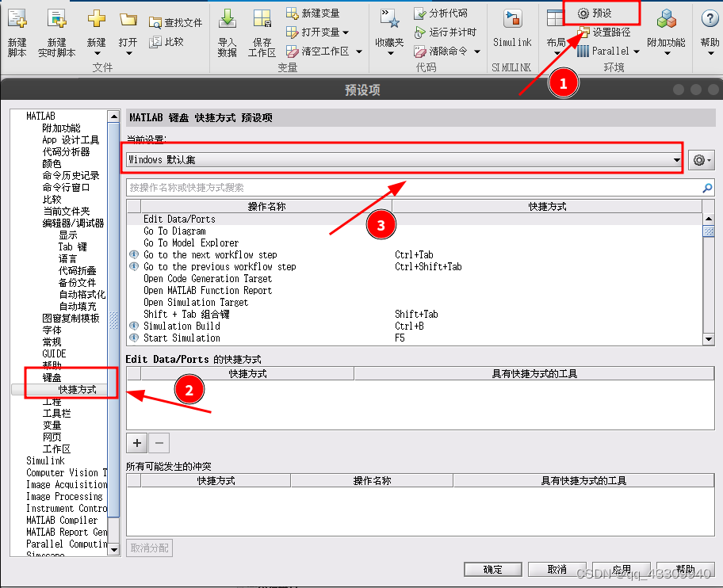
Task: Click the plus button to add shortcut
Action: pos(136,444)
